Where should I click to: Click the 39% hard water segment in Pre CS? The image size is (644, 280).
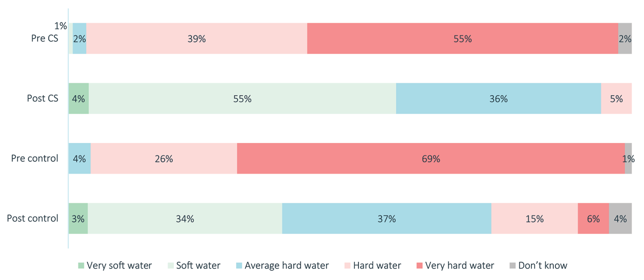coord(196,39)
